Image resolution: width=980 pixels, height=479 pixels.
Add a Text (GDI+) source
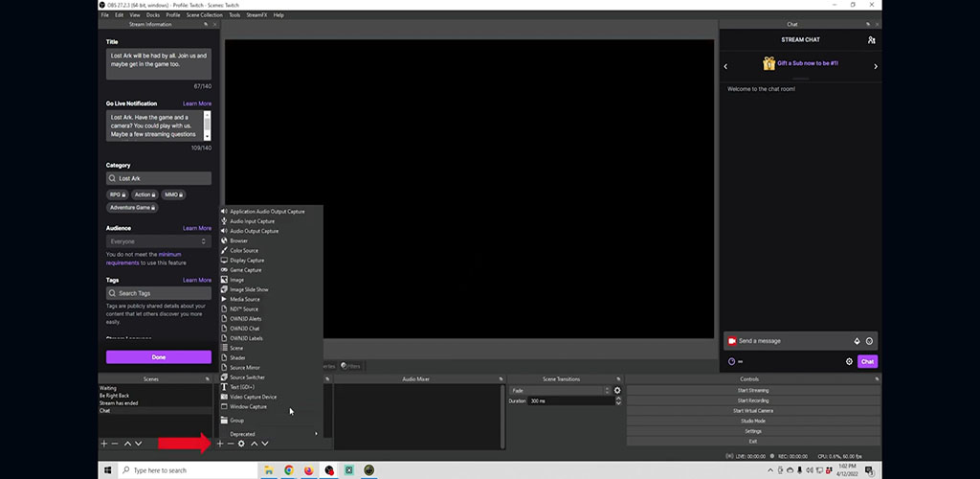[242, 387]
